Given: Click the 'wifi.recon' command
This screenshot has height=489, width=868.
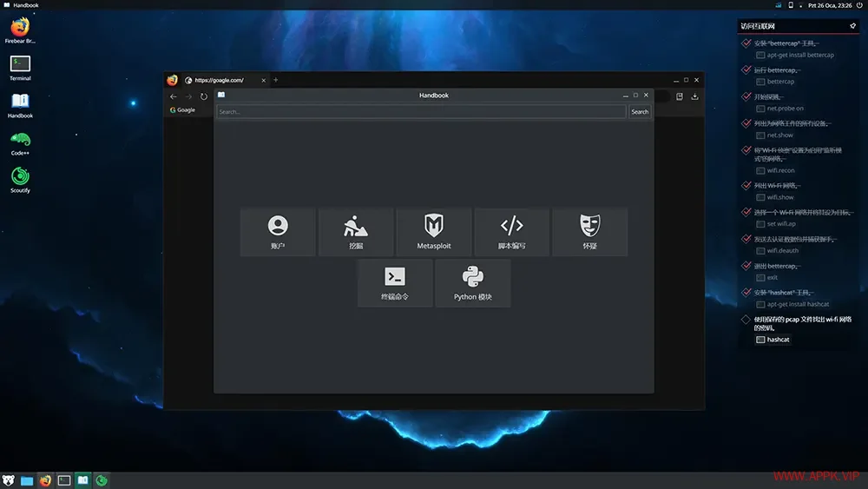Looking at the screenshot, I should pos(775,170).
